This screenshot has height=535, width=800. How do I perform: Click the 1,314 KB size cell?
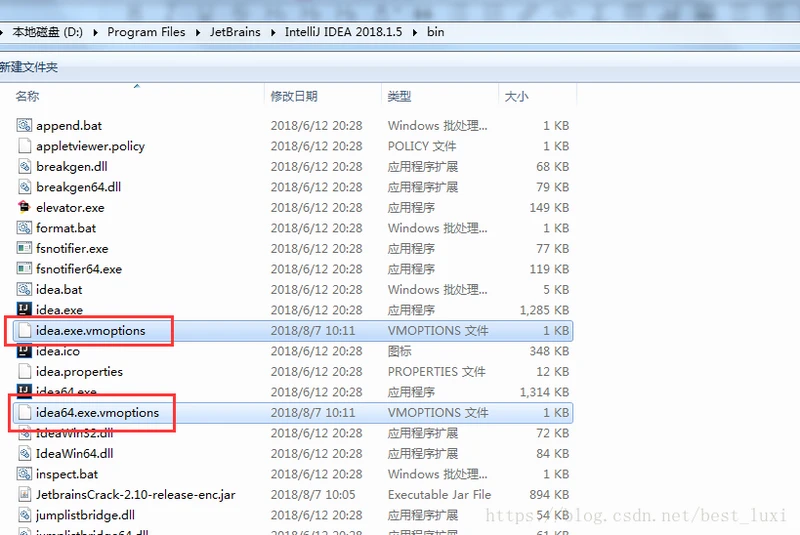[544, 392]
